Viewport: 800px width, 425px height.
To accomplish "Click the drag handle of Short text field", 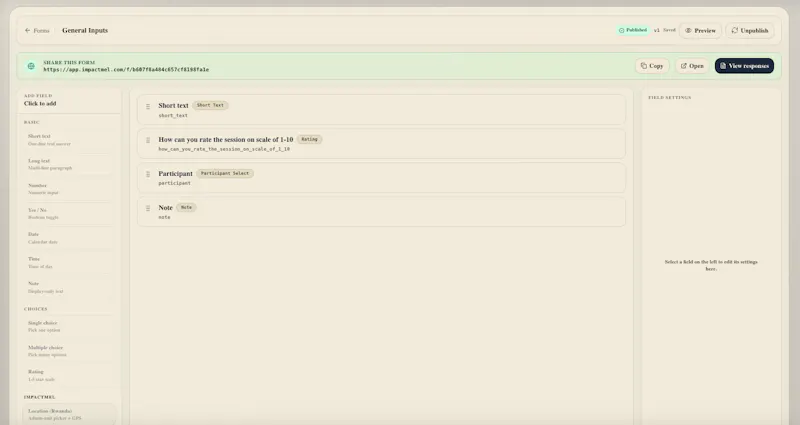I will (x=148, y=107).
